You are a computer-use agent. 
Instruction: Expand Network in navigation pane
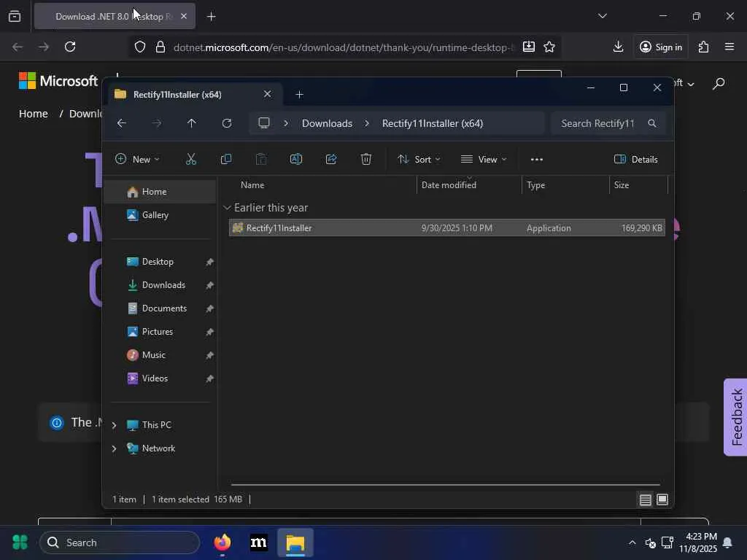[114, 448]
